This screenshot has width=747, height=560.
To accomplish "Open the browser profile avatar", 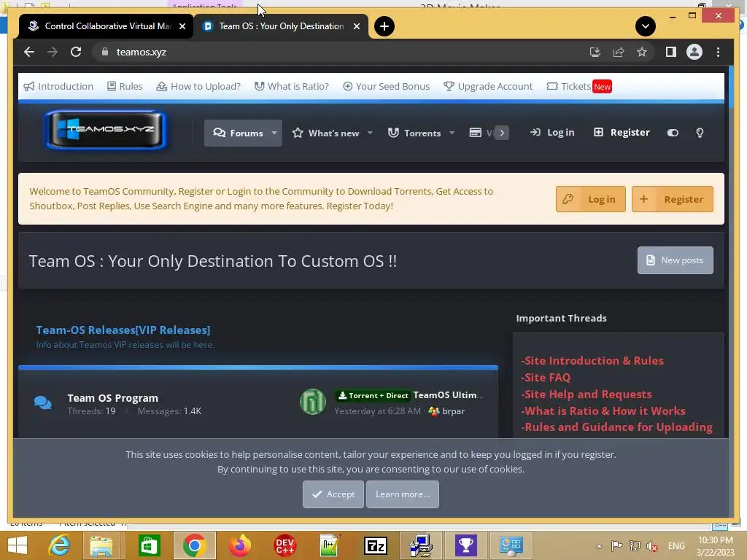I will pos(694,52).
